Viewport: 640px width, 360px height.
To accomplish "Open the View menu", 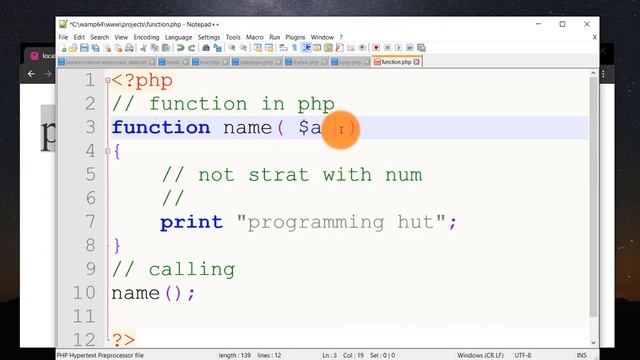I will [121, 37].
